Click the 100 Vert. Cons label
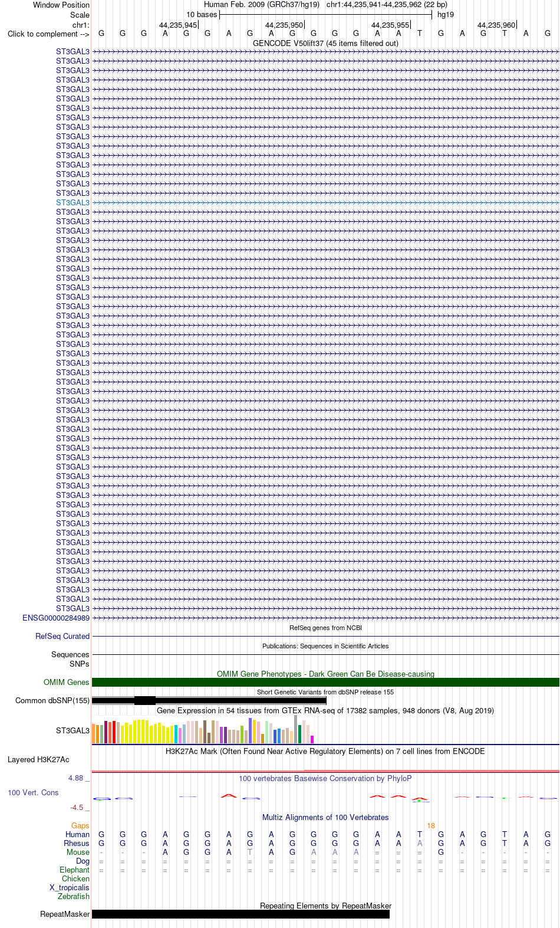 pyautogui.click(x=33, y=792)
